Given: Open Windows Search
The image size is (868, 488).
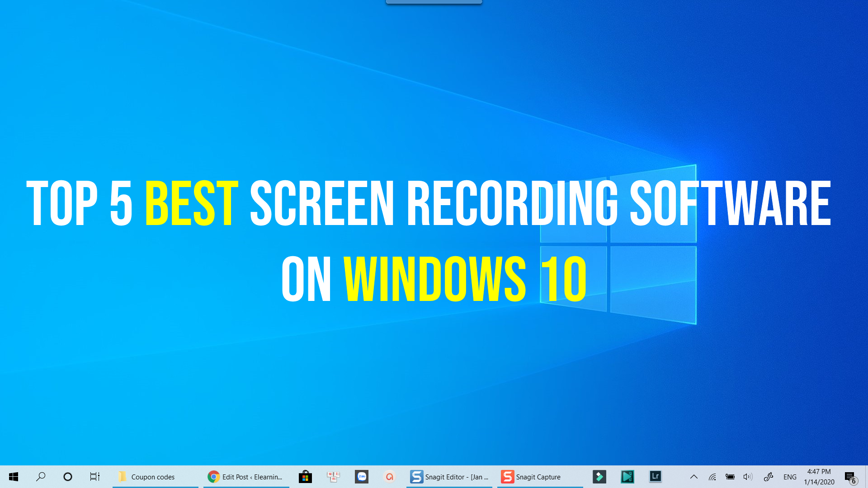Looking at the screenshot, I should pyautogui.click(x=41, y=477).
